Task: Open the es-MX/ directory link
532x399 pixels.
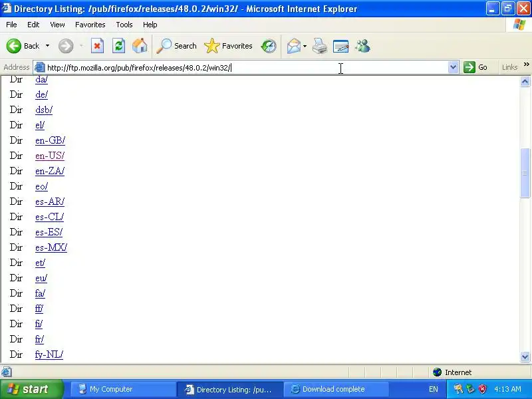Action: click(51, 247)
